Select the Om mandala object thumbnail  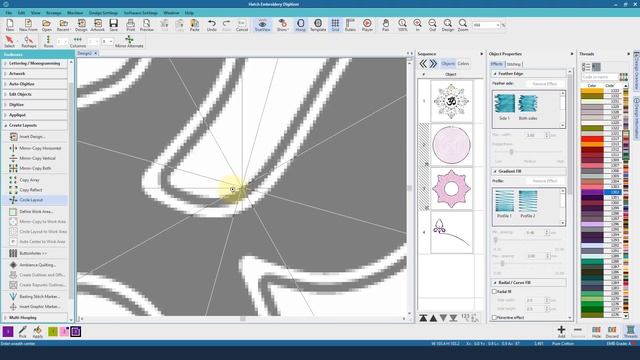[451, 101]
